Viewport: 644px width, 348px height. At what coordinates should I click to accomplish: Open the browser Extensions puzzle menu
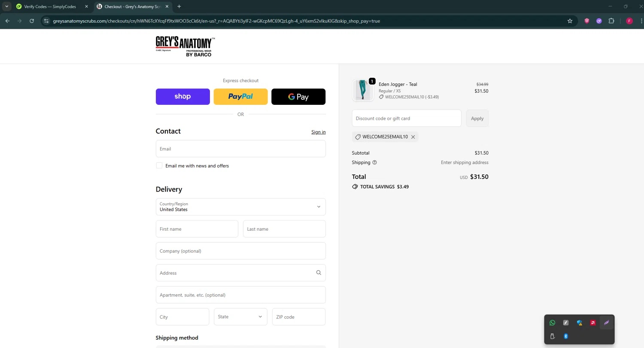(611, 21)
